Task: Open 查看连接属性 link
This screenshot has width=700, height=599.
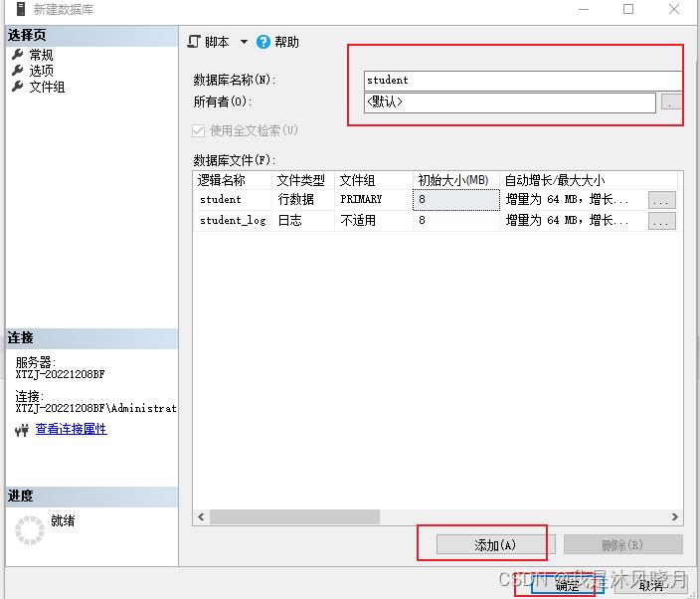Action: [x=71, y=429]
